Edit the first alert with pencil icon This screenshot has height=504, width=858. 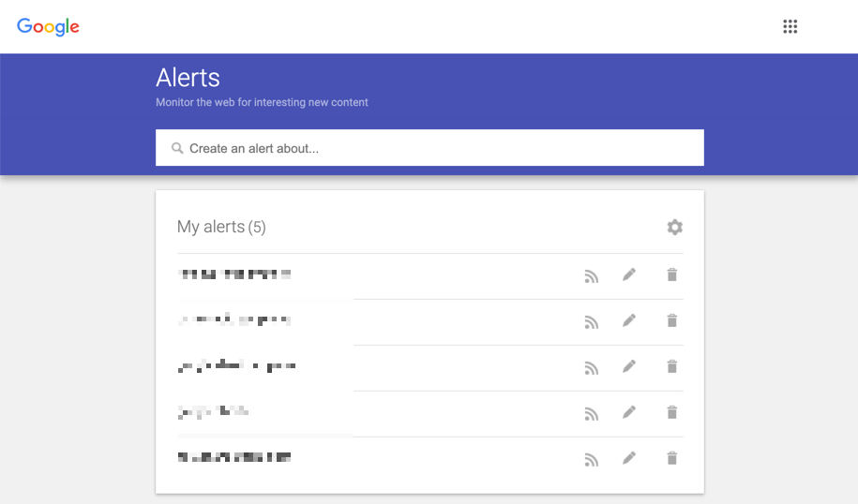(x=629, y=274)
